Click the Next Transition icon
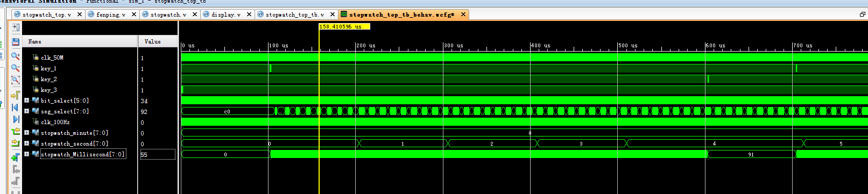The height and width of the screenshot is (194, 868). [16, 143]
